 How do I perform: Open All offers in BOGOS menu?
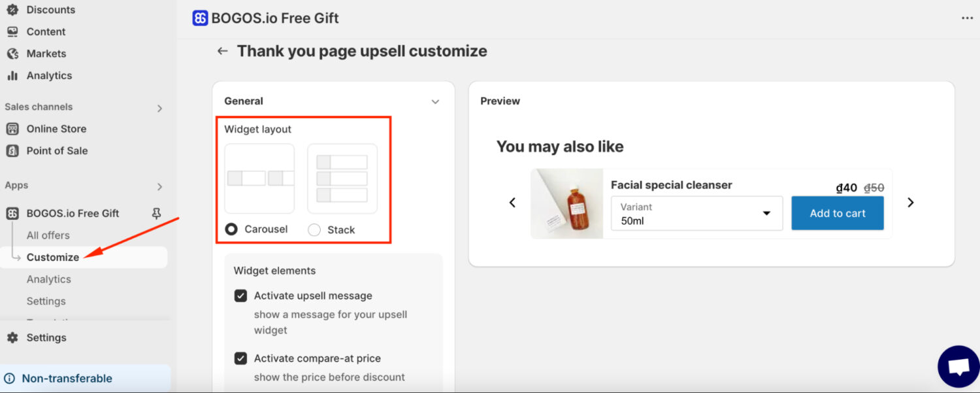(48, 235)
